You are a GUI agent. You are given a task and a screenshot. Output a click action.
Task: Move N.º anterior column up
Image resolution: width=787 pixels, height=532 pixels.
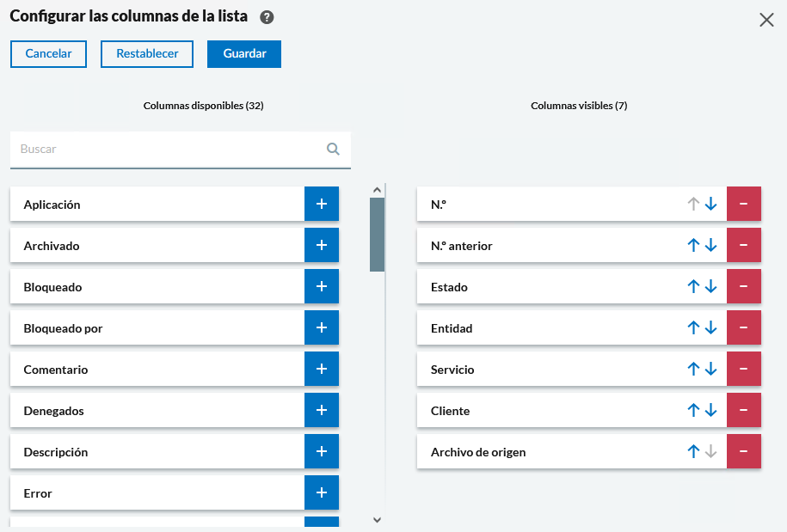click(693, 246)
